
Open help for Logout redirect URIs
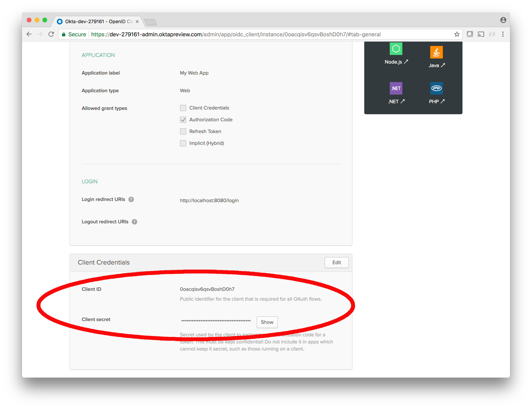click(134, 222)
